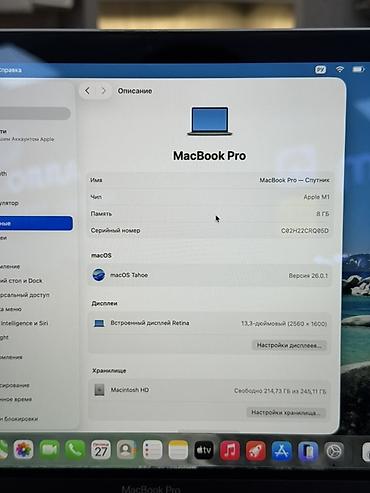Open Music from the Dock
This screenshot has height=493, width=370.
click(230, 451)
